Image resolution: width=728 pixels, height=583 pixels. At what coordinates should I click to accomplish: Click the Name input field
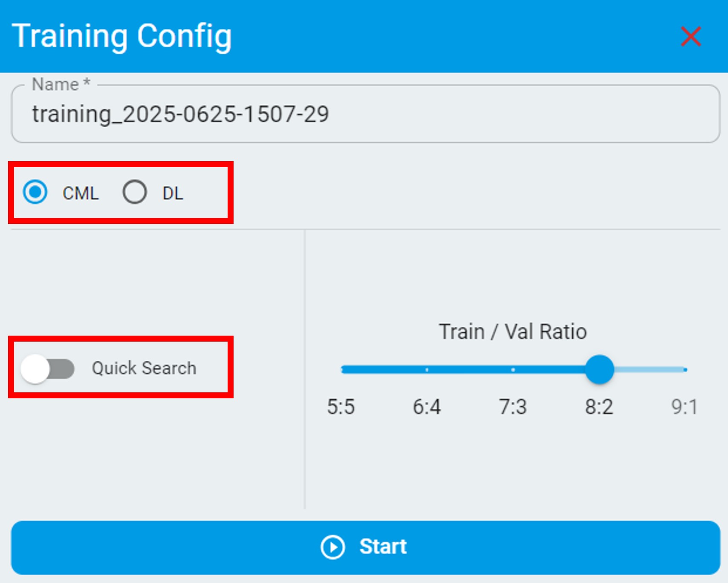365,114
